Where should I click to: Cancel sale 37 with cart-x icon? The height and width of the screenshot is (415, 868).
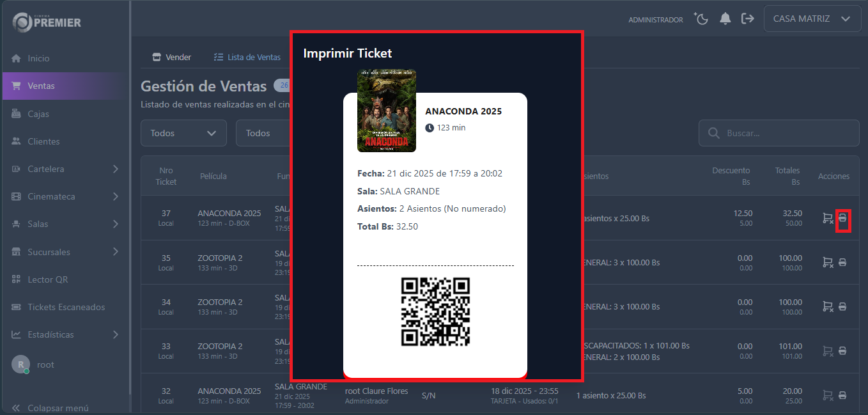[828, 219]
